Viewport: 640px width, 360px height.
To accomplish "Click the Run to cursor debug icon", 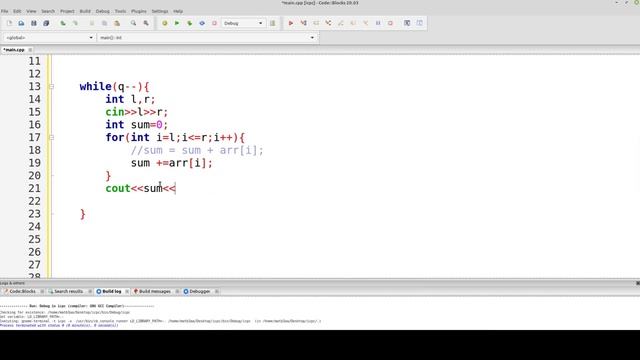I will pyautogui.click(x=303, y=23).
